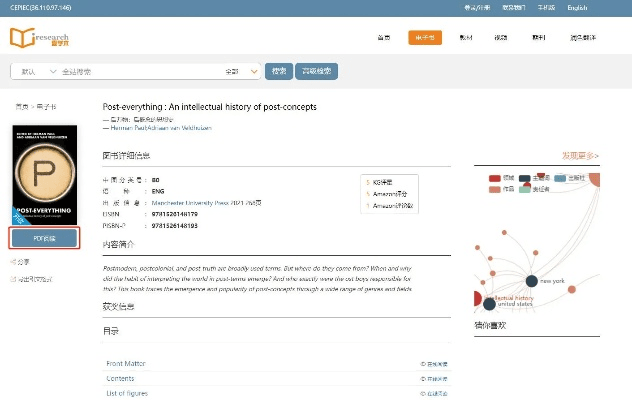Image resolution: width=632 pixels, height=400 pixels.
Task: Click the 'new york' node in graph
Action: pos(532,281)
